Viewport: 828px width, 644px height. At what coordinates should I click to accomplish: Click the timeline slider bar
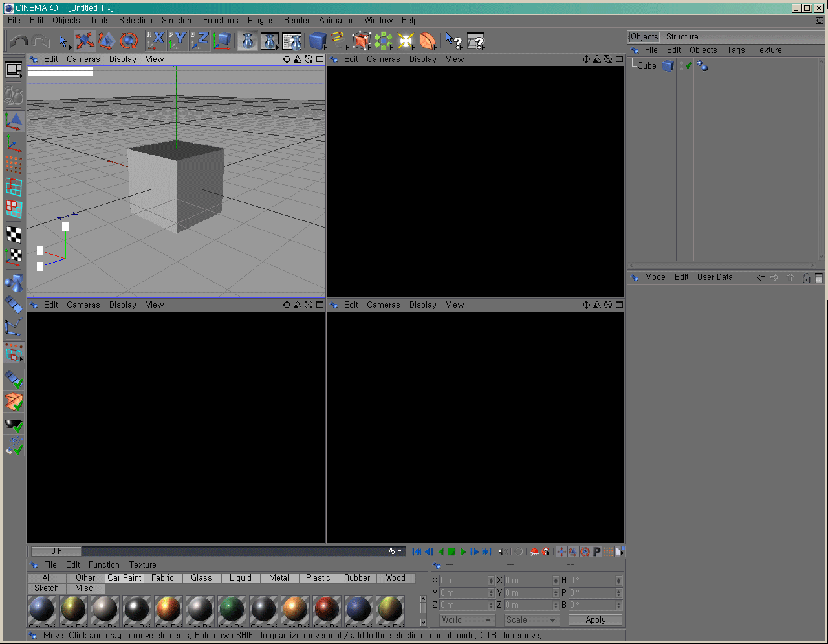pos(217,552)
